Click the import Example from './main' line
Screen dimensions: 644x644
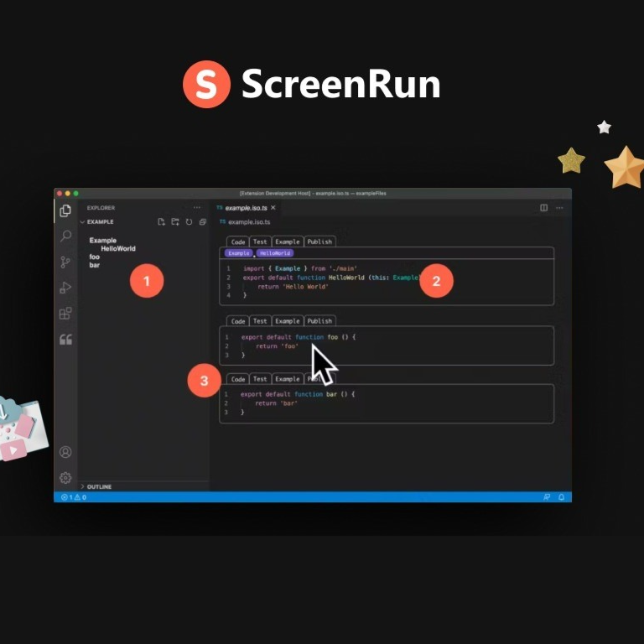click(x=300, y=268)
